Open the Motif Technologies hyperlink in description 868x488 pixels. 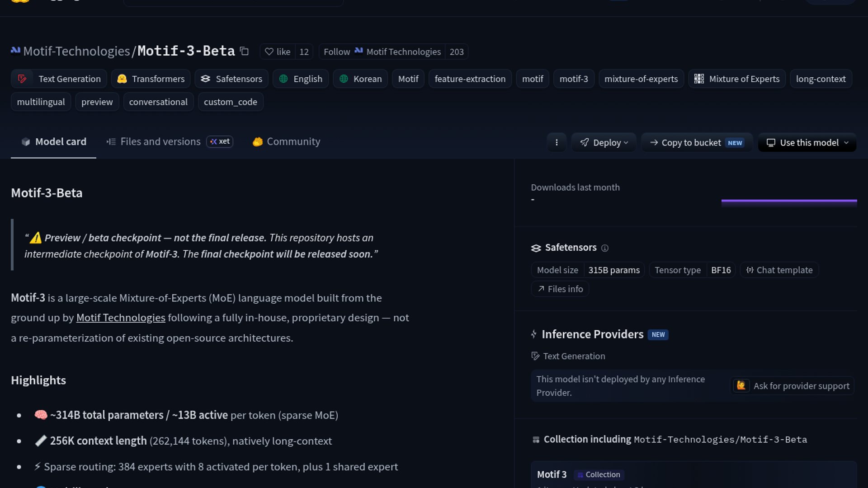pos(121,318)
